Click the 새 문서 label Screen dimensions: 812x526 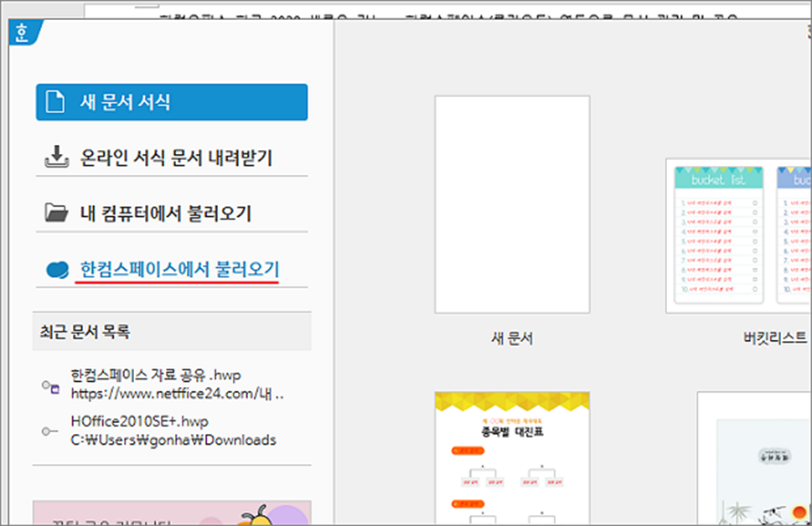(512, 338)
